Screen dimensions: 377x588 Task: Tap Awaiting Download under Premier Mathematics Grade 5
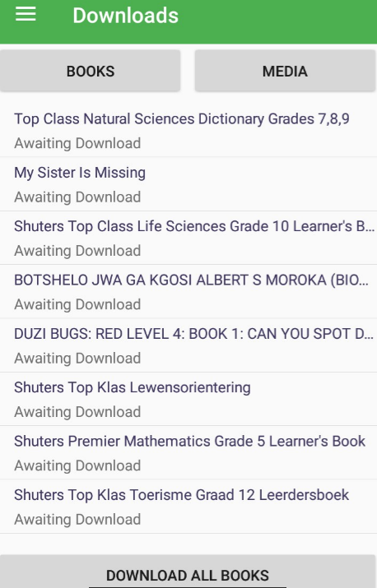pos(77,465)
